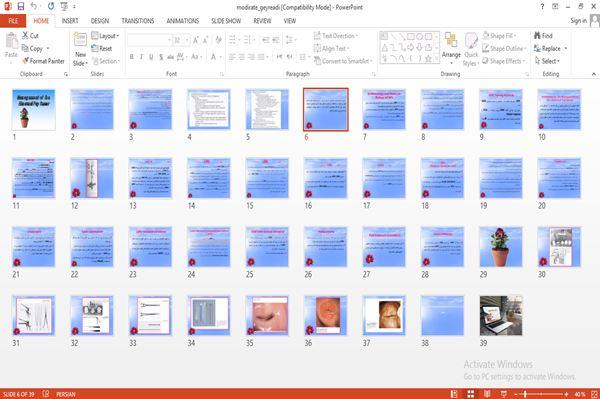Switch to the INSERT tab
Screen dimensions: 600x399
(x=70, y=21)
